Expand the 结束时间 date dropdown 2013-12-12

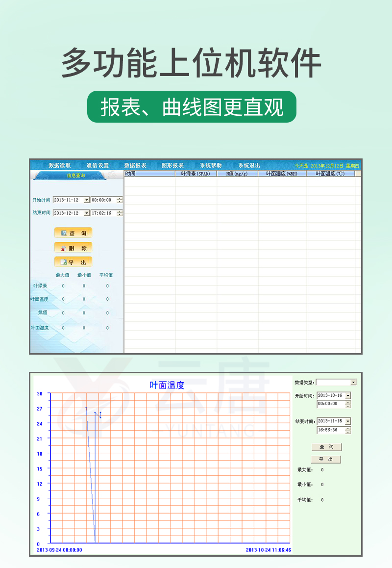[x=87, y=213]
